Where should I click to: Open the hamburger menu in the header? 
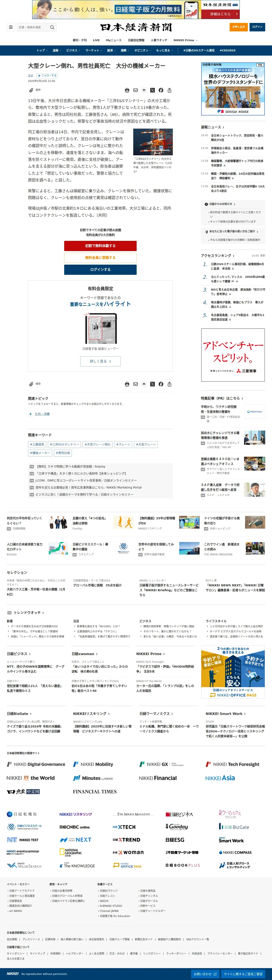point(11,27)
